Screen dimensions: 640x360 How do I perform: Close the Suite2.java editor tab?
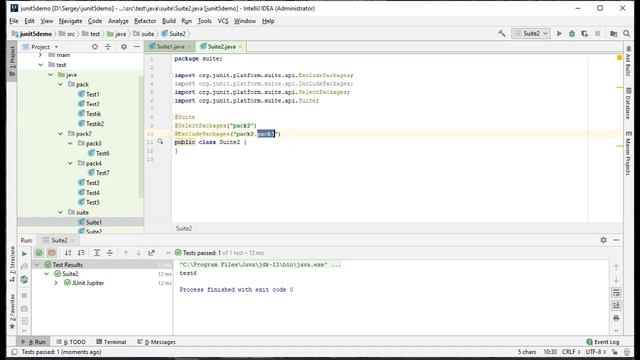[x=240, y=47]
